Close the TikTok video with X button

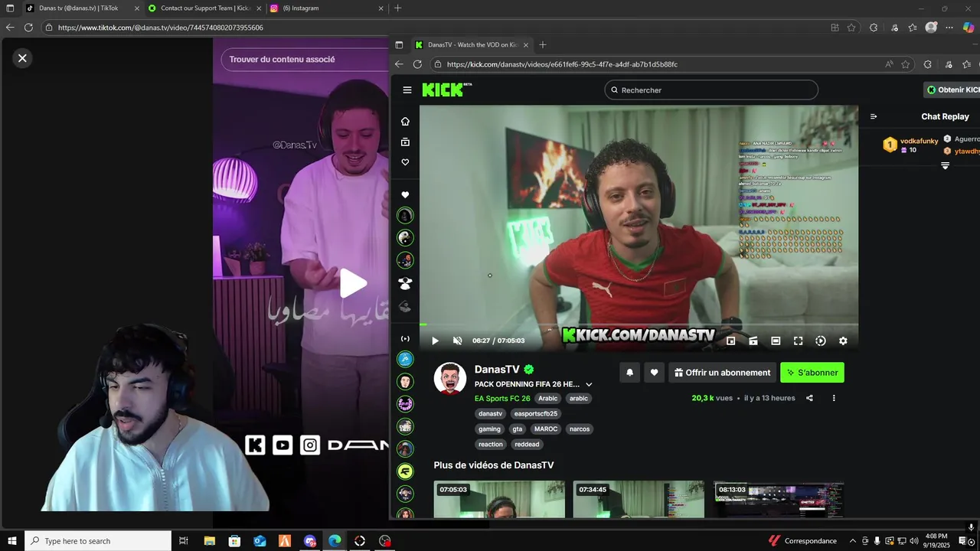[22, 58]
